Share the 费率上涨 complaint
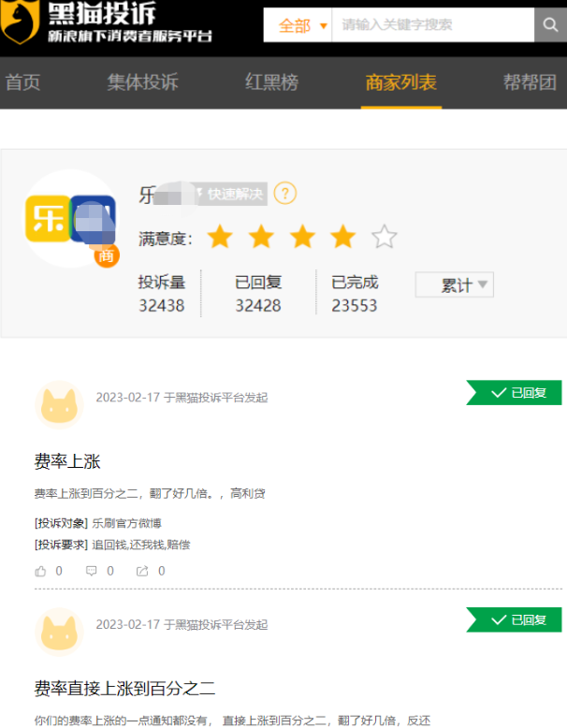Image resolution: width=567 pixels, height=728 pixels. pos(142,571)
